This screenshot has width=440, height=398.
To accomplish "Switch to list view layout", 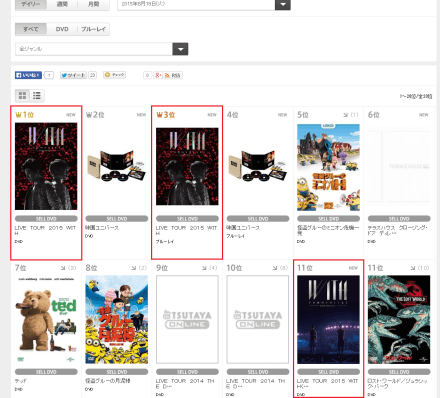I will [37, 96].
